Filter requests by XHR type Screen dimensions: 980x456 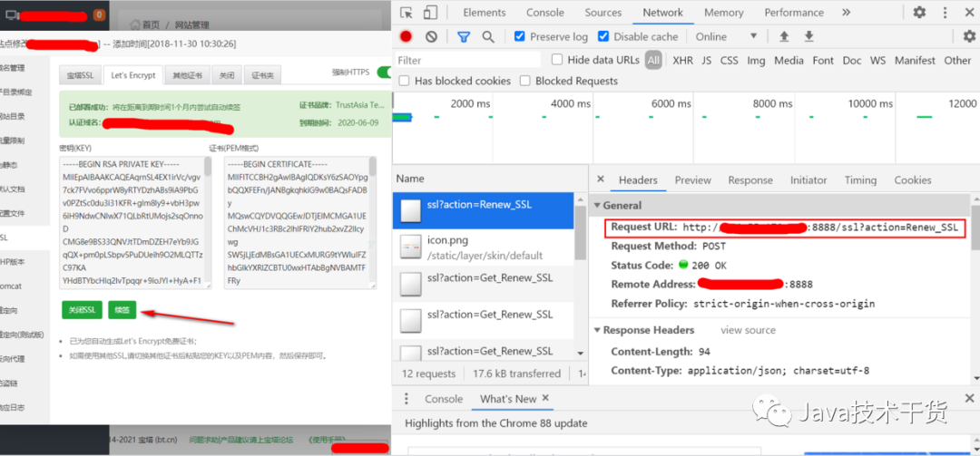pos(682,61)
